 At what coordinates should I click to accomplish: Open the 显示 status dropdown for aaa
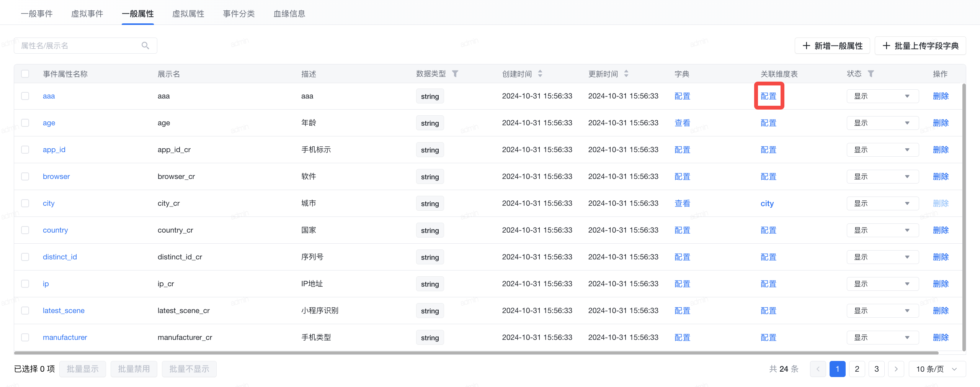coord(883,96)
